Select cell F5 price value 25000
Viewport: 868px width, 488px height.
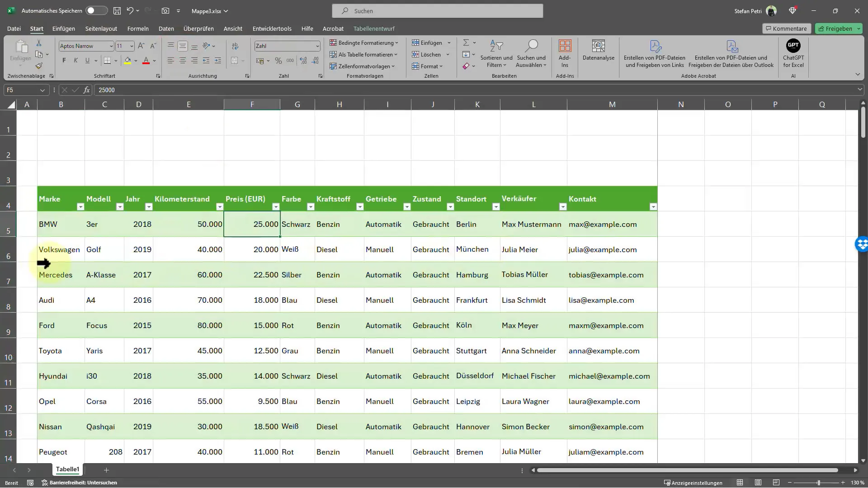pos(251,224)
